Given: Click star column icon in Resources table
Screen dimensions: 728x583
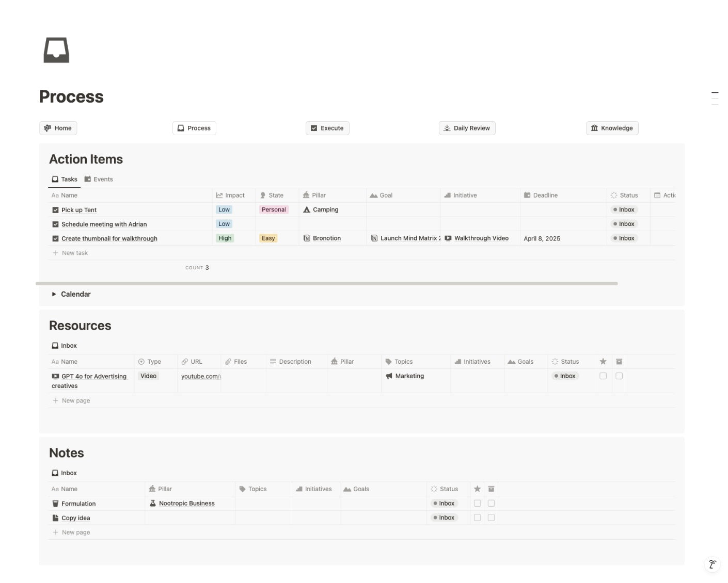Looking at the screenshot, I should tap(603, 362).
